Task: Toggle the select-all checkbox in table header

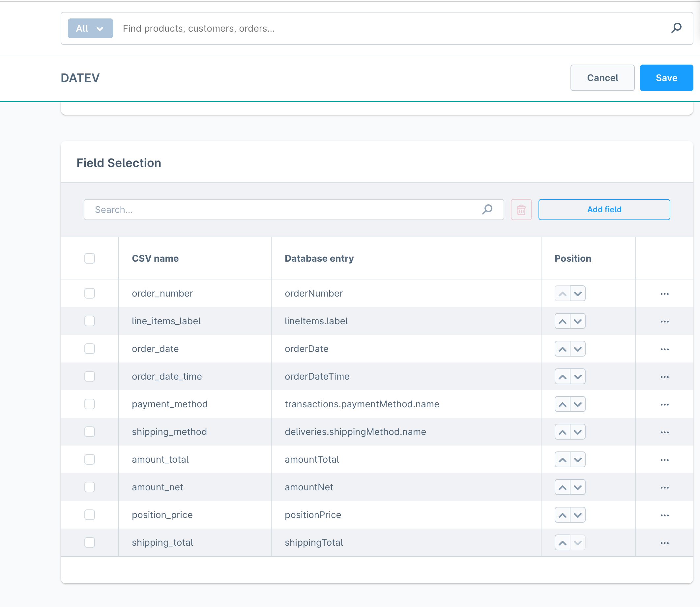Action: click(89, 258)
